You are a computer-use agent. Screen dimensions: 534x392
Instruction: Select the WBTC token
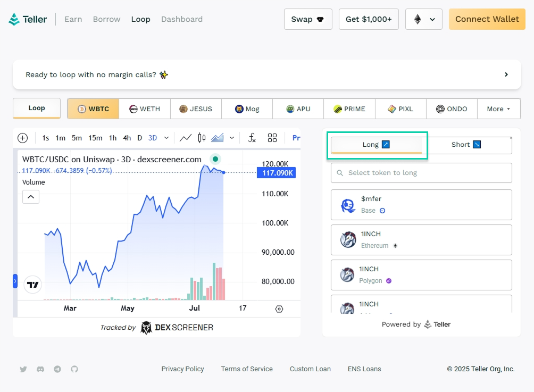point(93,109)
